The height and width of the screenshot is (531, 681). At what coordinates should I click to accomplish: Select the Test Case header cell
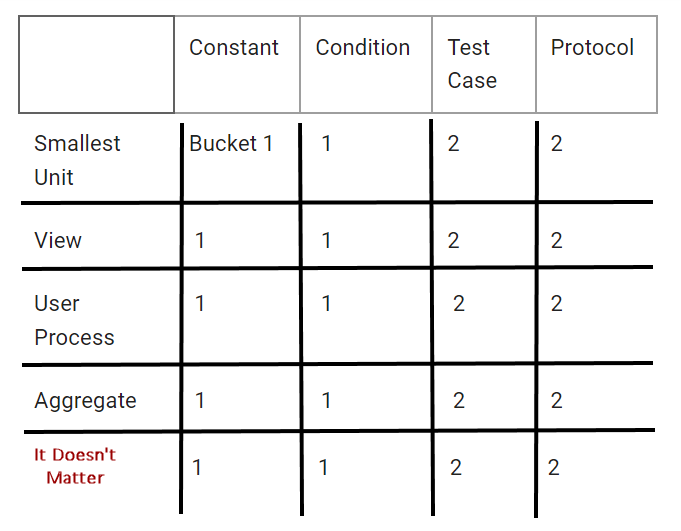[x=472, y=64]
